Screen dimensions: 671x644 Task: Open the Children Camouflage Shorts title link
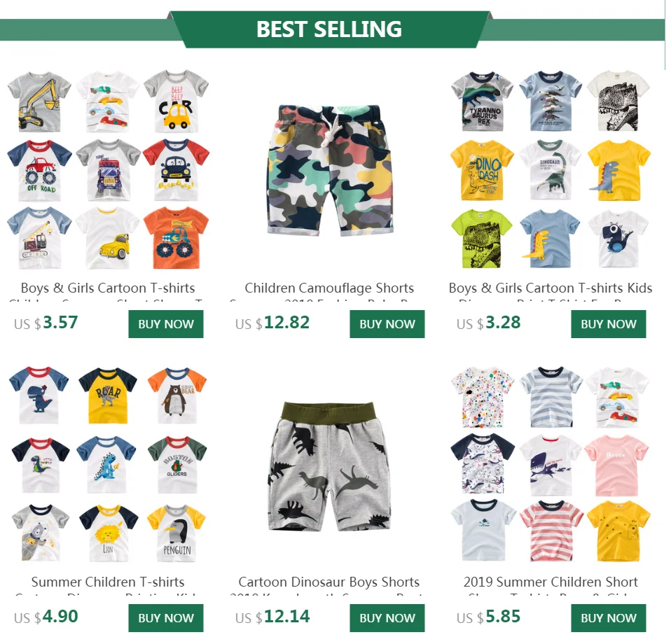[329, 288]
